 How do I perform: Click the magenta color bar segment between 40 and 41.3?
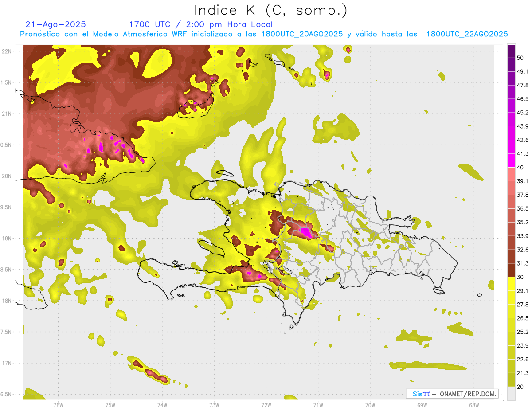[511, 160]
